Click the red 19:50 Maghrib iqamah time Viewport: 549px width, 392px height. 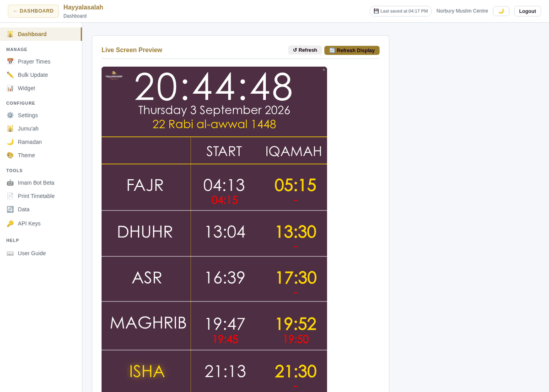pos(296,339)
